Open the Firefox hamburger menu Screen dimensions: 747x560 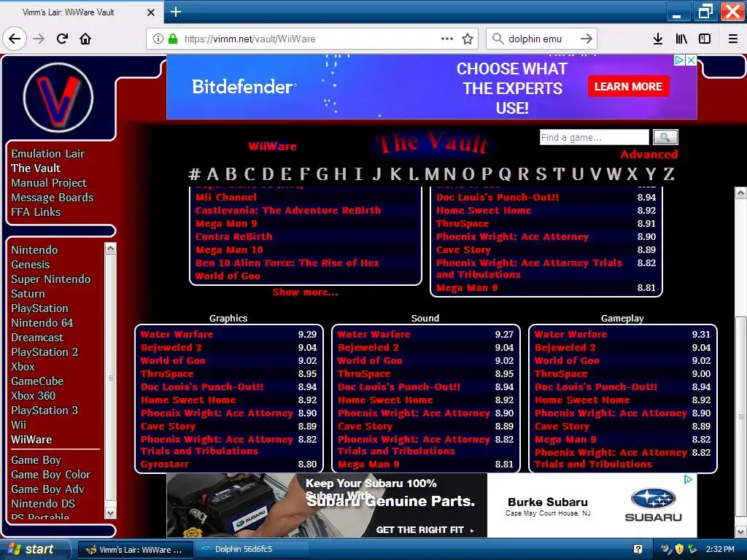733,39
